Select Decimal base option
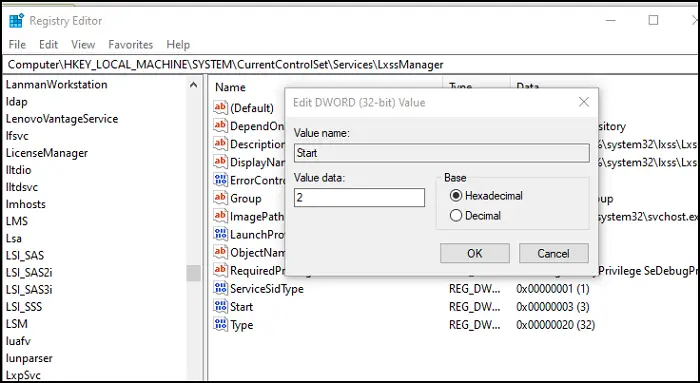The height and width of the screenshot is (383, 700). (475, 216)
